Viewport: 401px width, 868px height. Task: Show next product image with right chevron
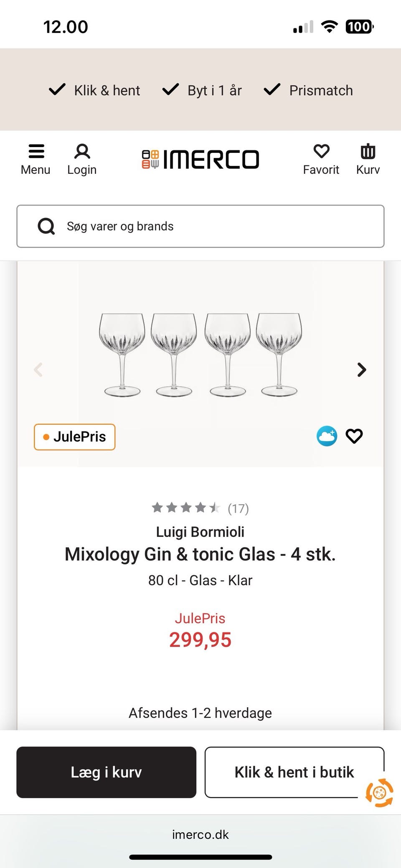coord(362,370)
